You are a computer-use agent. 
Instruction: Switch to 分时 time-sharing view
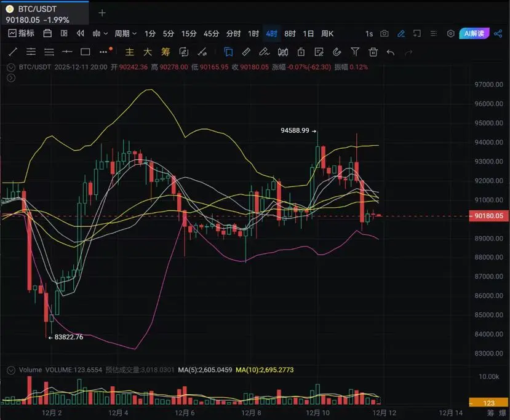[233, 33]
